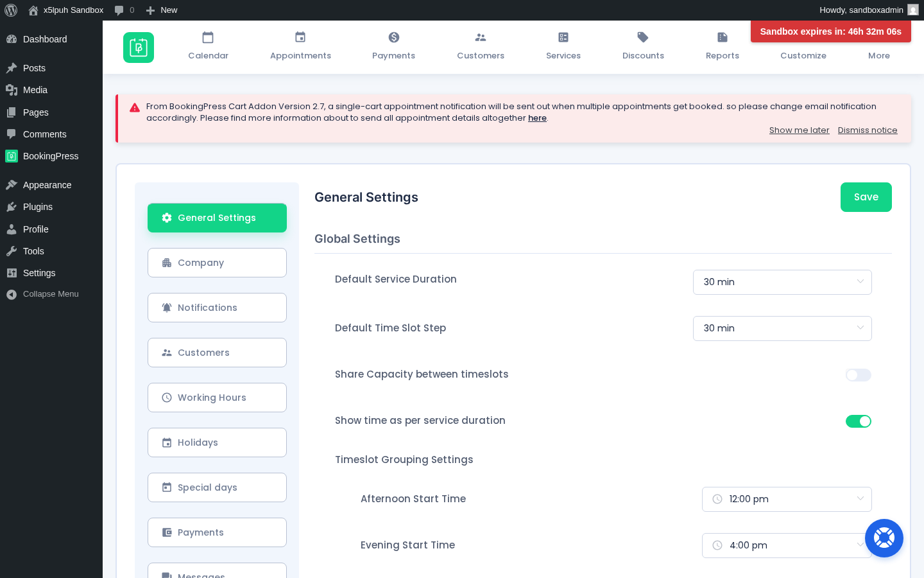Click the Media icon in sidebar
The image size is (924, 578).
[x=12, y=90]
